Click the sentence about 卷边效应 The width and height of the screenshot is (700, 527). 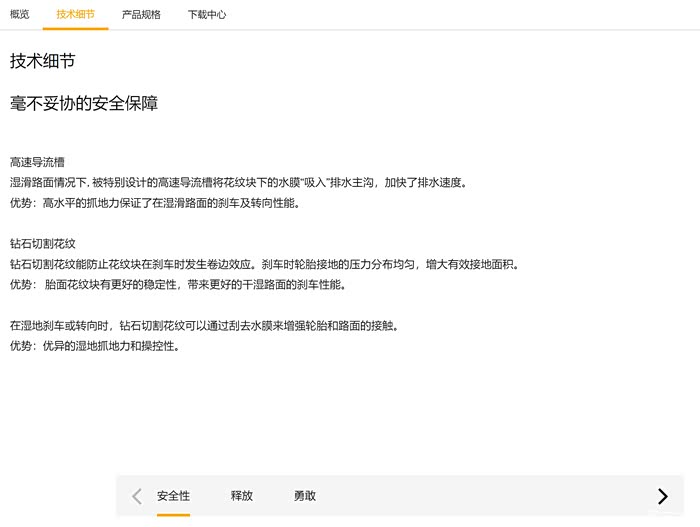click(x=264, y=264)
